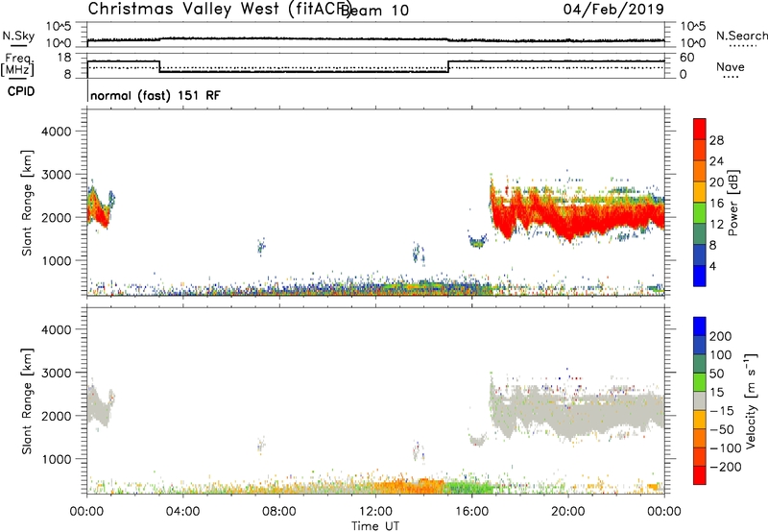Viewport: 768px width, 532px height.
Task: Click the Power colorbar segment between 24 and 28
Action: coord(700,150)
